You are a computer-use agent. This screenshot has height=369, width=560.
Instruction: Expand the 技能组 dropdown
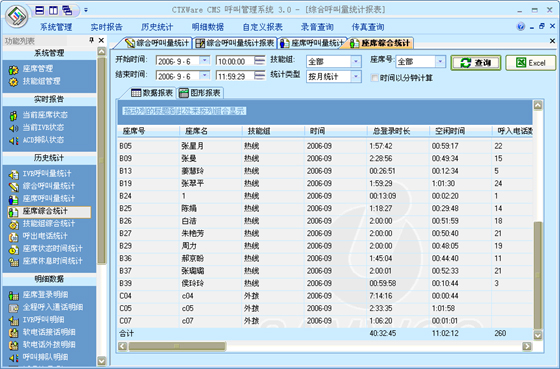pyautogui.click(x=355, y=62)
